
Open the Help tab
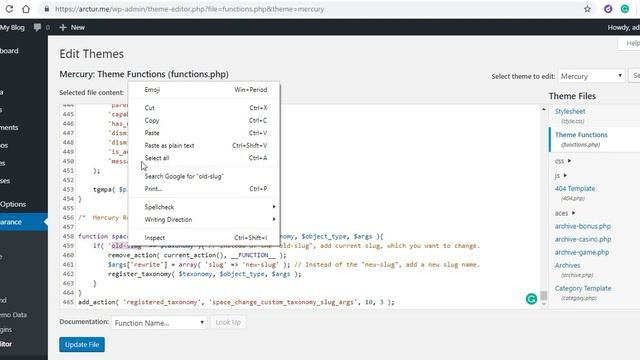(x=631, y=43)
